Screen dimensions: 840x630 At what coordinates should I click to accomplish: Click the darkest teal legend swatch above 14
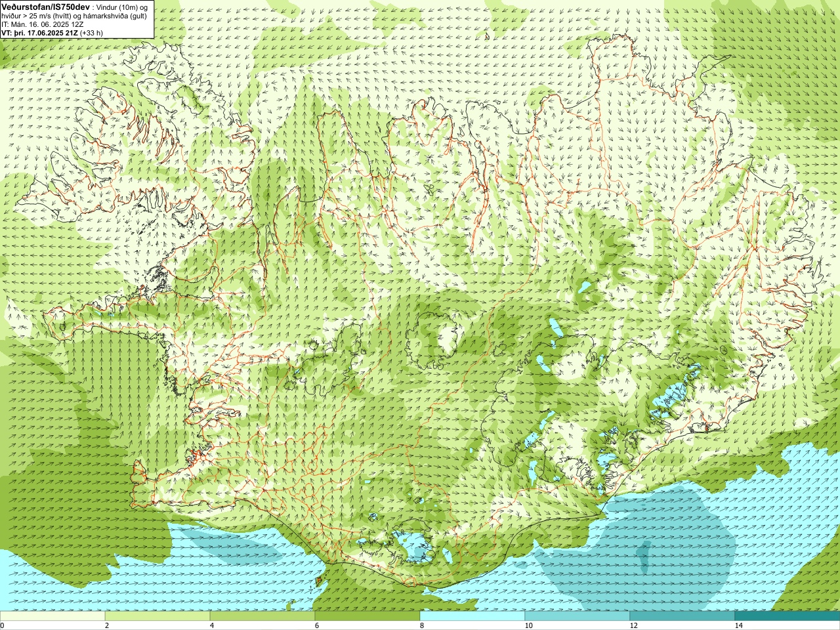coord(787,616)
